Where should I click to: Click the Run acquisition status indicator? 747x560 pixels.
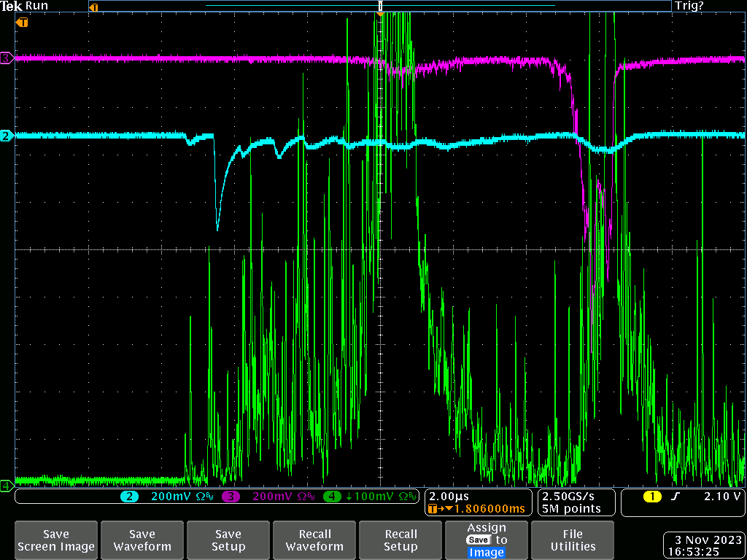point(37,6)
